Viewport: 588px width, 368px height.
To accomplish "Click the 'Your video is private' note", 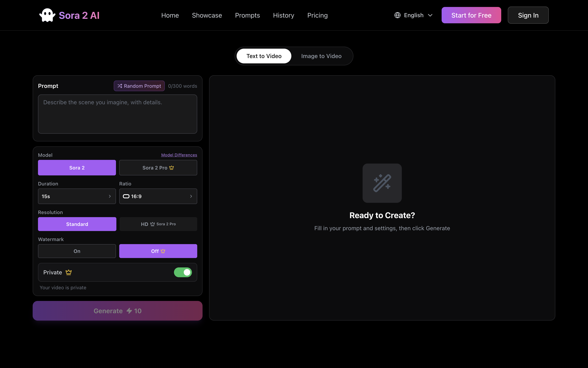I will [63, 287].
